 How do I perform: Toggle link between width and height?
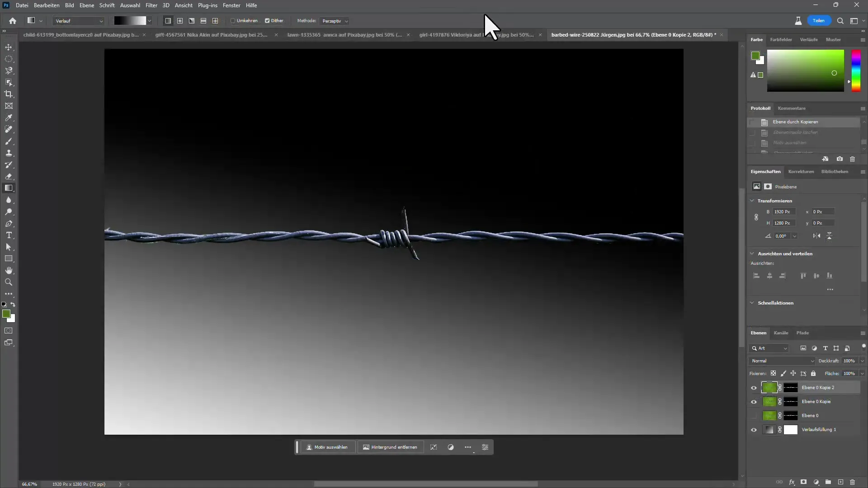click(756, 217)
